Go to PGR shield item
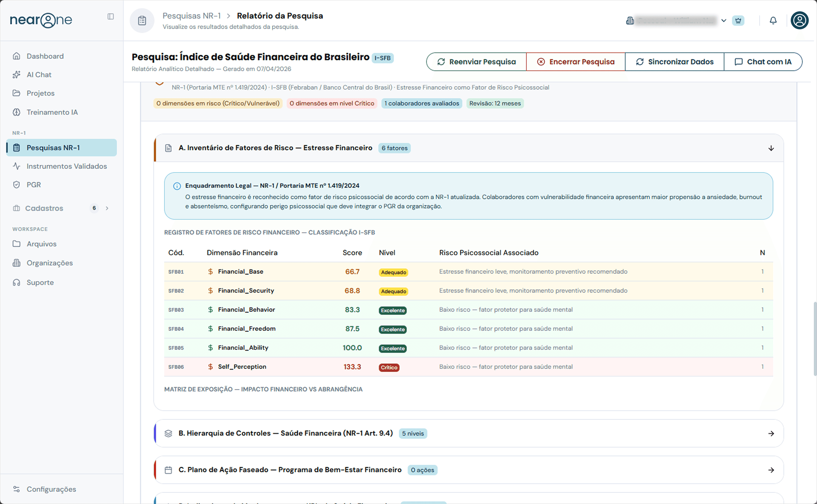The height and width of the screenshot is (504, 817). (33, 185)
